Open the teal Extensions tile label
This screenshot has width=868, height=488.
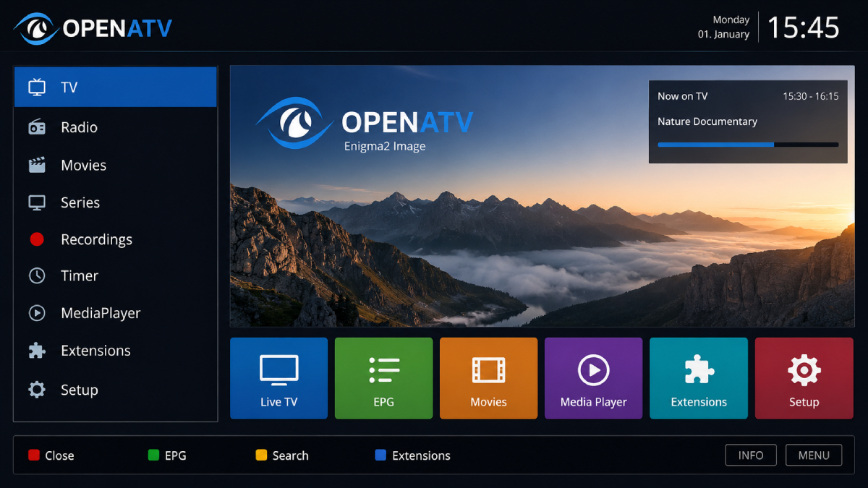pyautogui.click(x=699, y=402)
